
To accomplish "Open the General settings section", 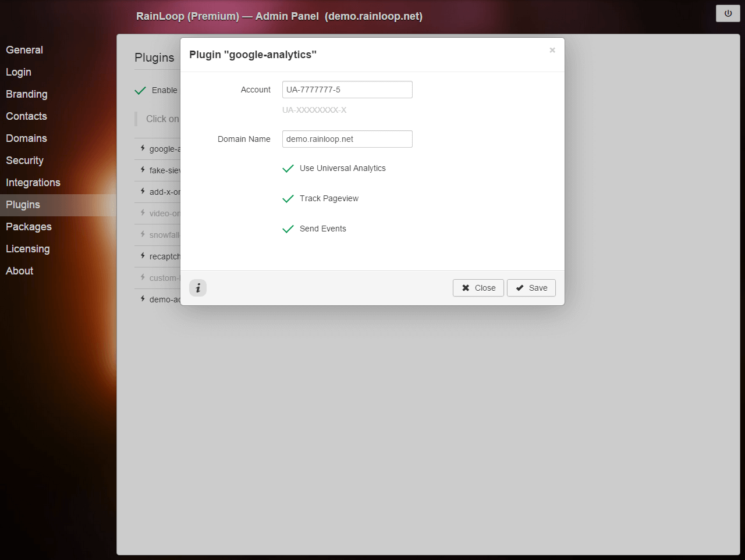I will point(24,50).
